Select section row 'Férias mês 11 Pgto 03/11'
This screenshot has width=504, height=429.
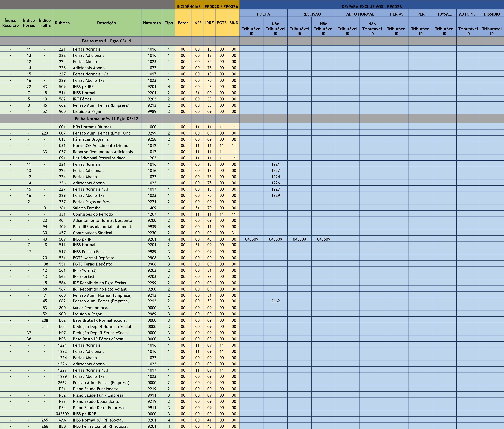[107, 41]
